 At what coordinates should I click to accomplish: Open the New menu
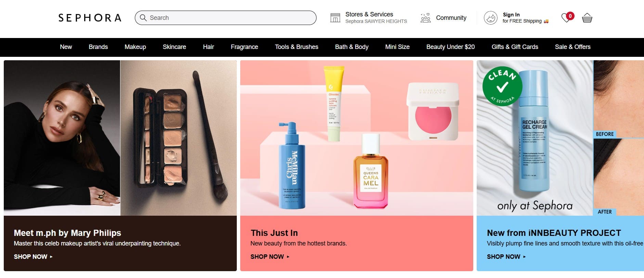click(66, 47)
